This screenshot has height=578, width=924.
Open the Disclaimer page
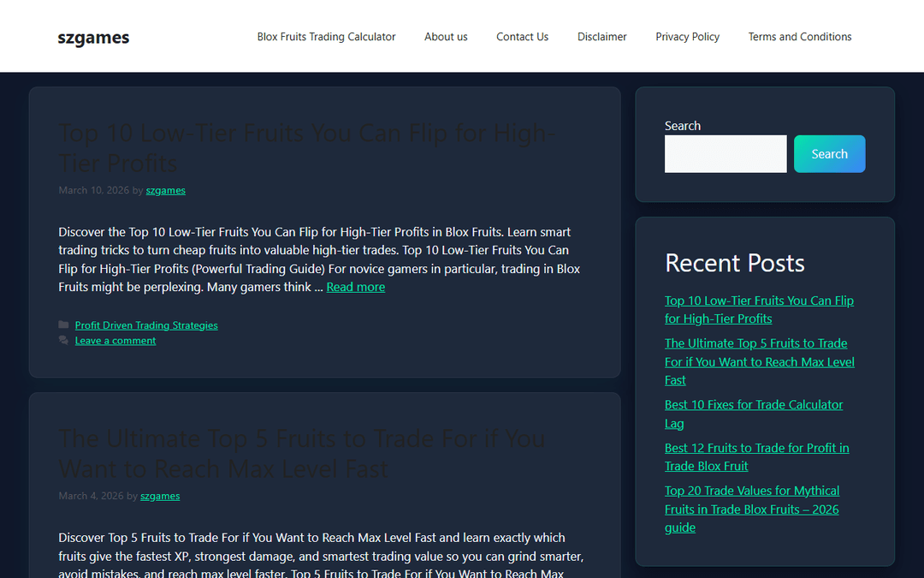[x=601, y=37]
